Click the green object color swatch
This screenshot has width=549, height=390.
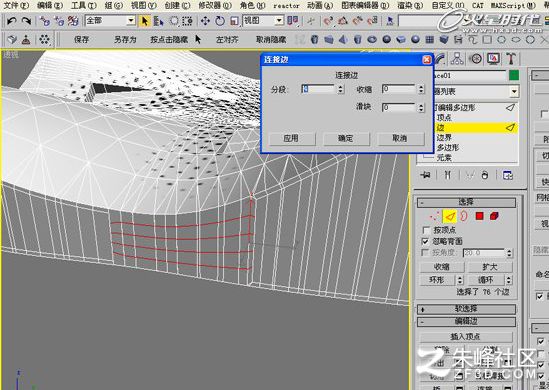[x=514, y=75]
